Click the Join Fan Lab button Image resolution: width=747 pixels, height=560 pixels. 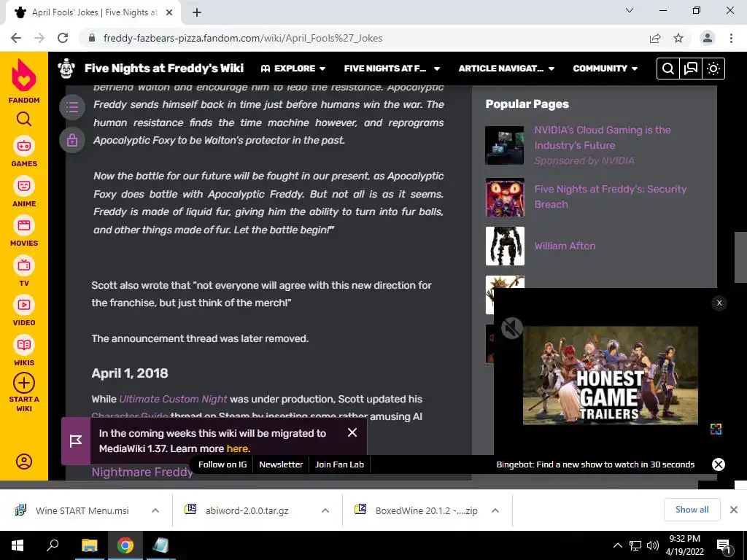339,464
